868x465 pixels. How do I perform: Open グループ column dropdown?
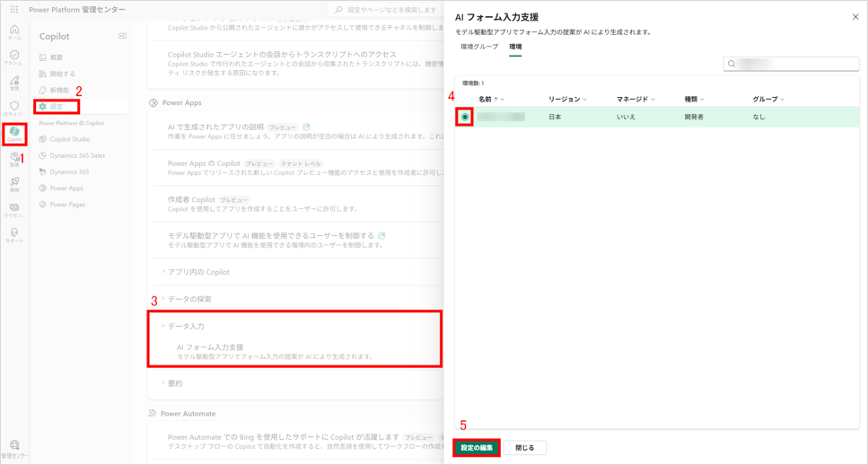pos(782,99)
